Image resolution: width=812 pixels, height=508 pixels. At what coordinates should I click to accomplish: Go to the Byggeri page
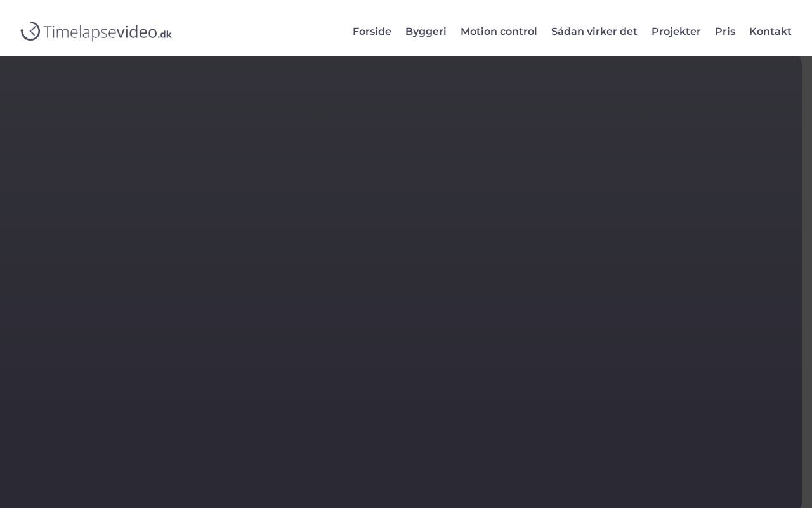click(426, 32)
